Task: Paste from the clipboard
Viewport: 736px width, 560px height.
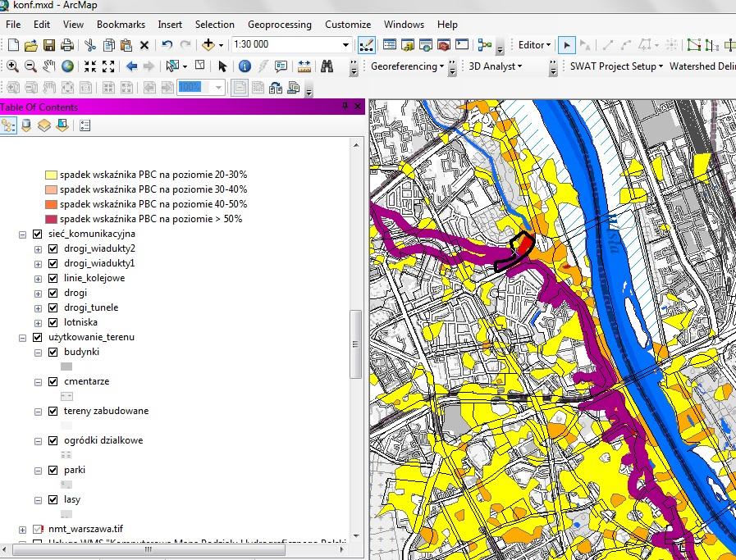Action: [x=126, y=45]
